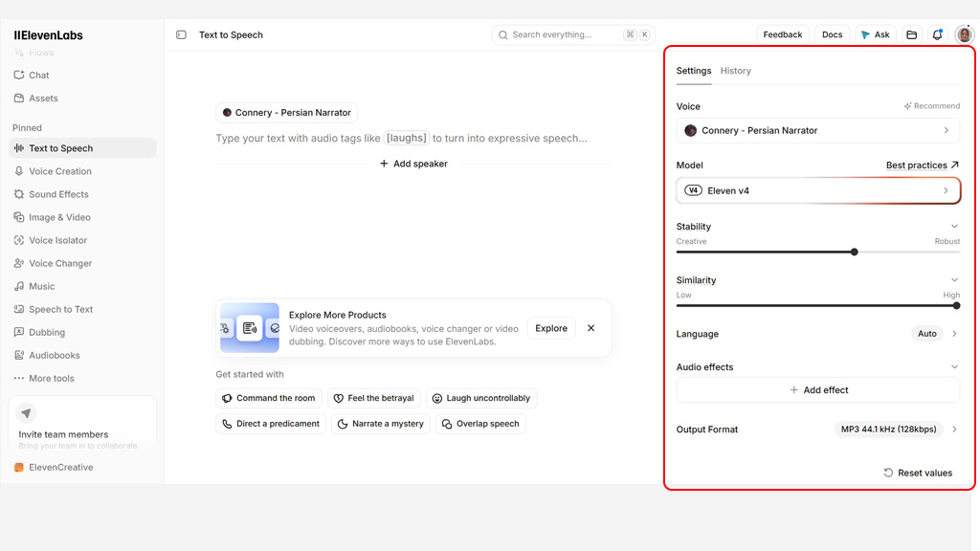This screenshot has height=551, width=980.
Task: Click the Assets sidebar icon
Action: 19,99
